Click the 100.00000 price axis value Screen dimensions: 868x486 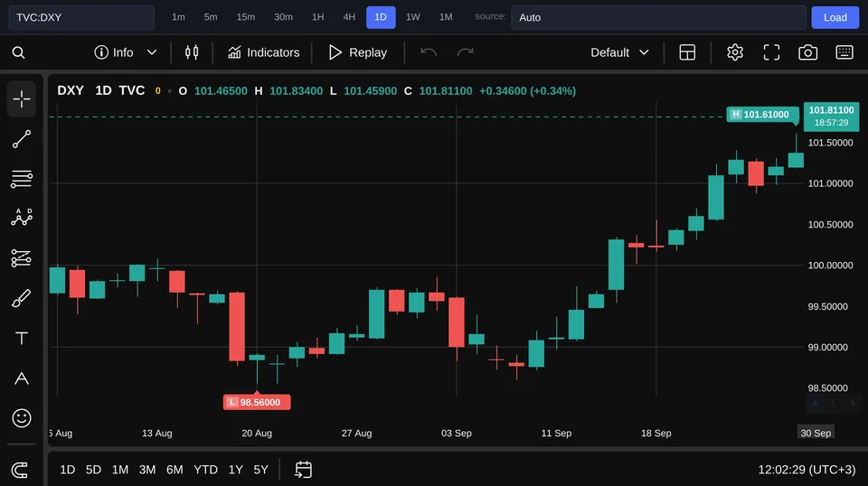[x=830, y=266]
